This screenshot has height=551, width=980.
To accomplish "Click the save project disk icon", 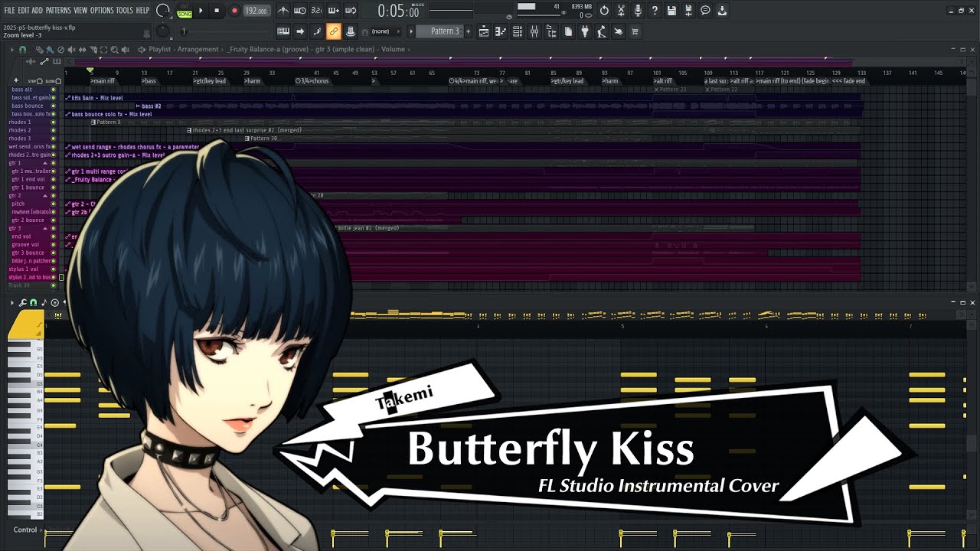I will click(x=671, y=11).
